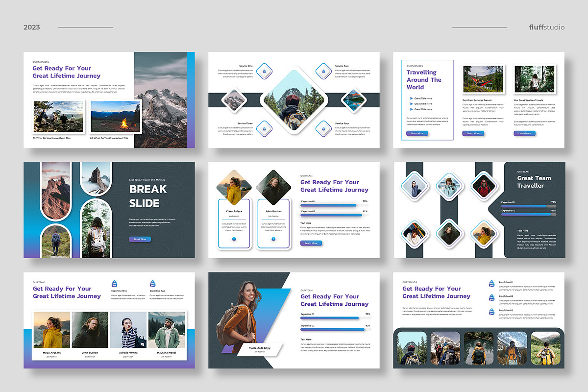Click the Travelling Around The World title
The height and width of the screenshot is (392, 588).
(x=424, y=80)
